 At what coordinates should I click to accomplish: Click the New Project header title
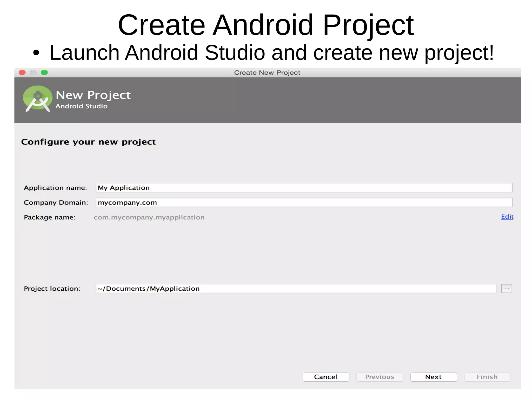tap(93, 95)
